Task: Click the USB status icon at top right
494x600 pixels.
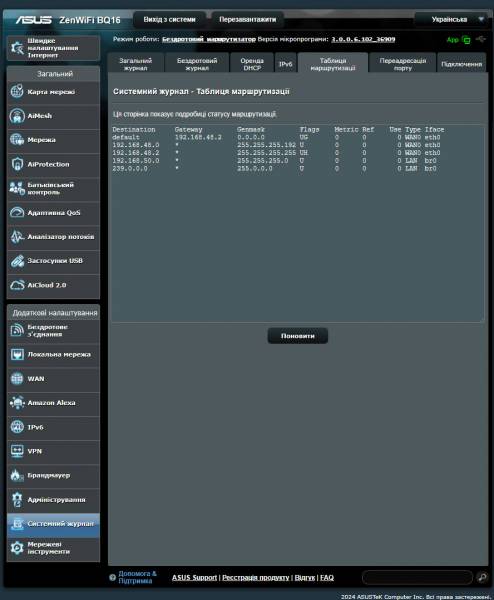Action: pos(481,39)
